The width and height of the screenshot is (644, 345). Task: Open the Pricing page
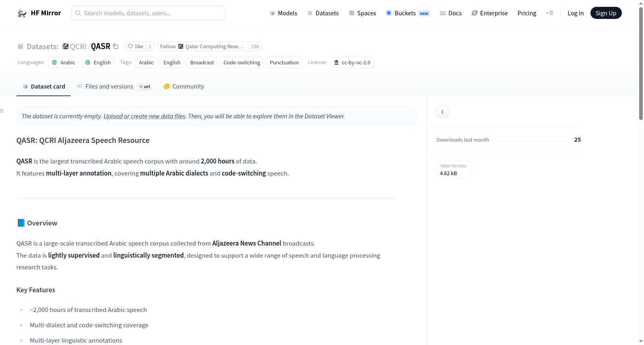527,13
